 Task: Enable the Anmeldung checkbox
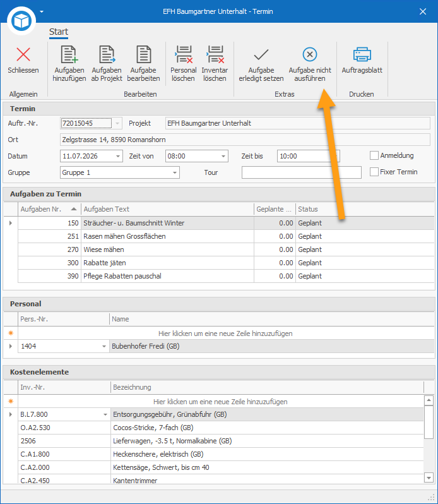coord(374,155)
